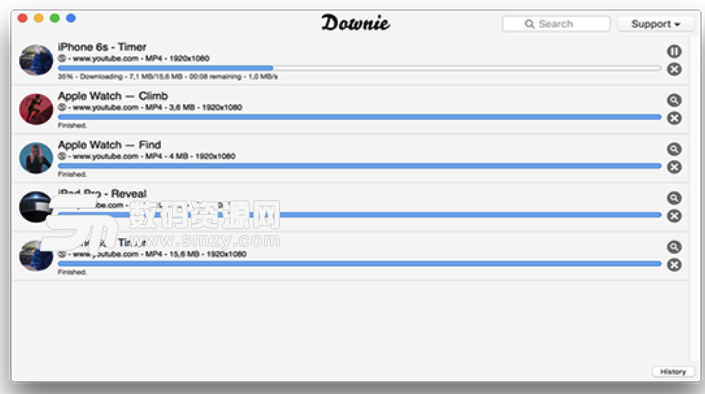Image resolution: width=705 pixels, height=394 pixels.
Task: Click the iPhone 6s - Timer downloading thumbnail
Action: 36,60
